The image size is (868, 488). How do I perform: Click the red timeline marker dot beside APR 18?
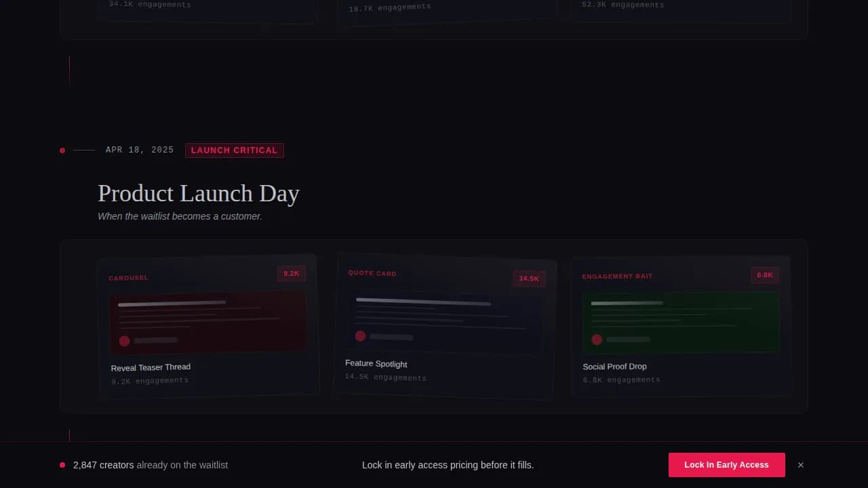[x=62, y=150]
